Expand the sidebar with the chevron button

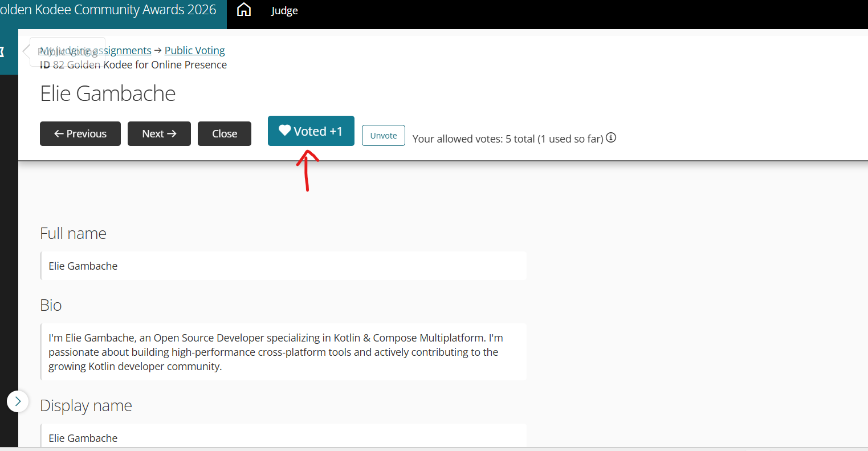(x=18, y=401)
